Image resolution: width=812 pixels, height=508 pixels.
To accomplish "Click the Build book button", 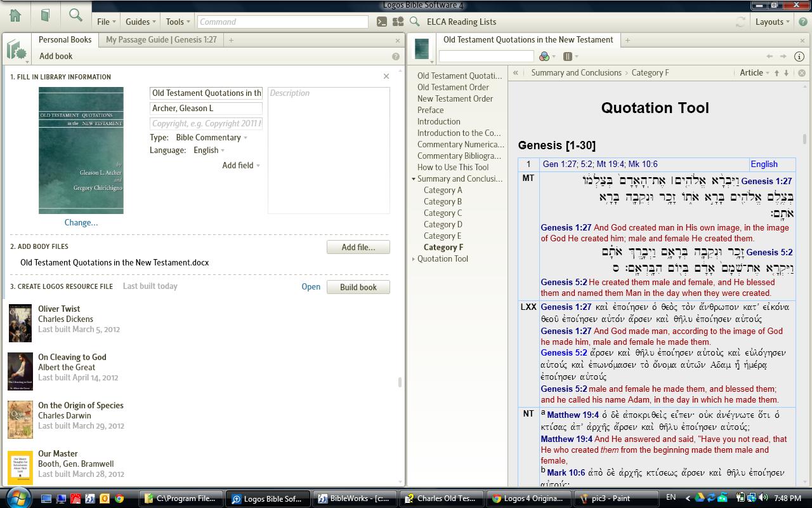I will 358,287.
